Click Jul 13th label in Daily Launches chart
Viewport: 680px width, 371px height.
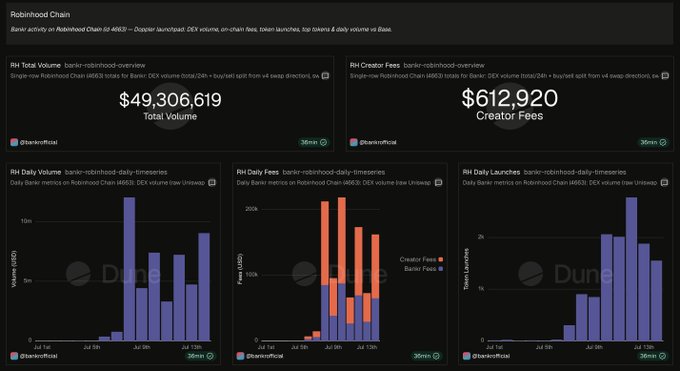pos(643,347)
